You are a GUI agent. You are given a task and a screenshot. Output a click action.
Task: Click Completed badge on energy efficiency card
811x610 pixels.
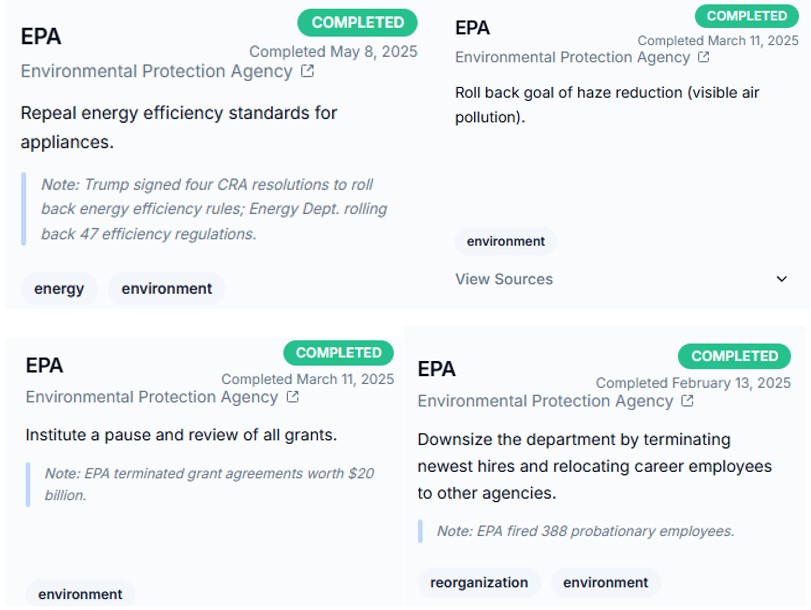(x=357, y=22)
